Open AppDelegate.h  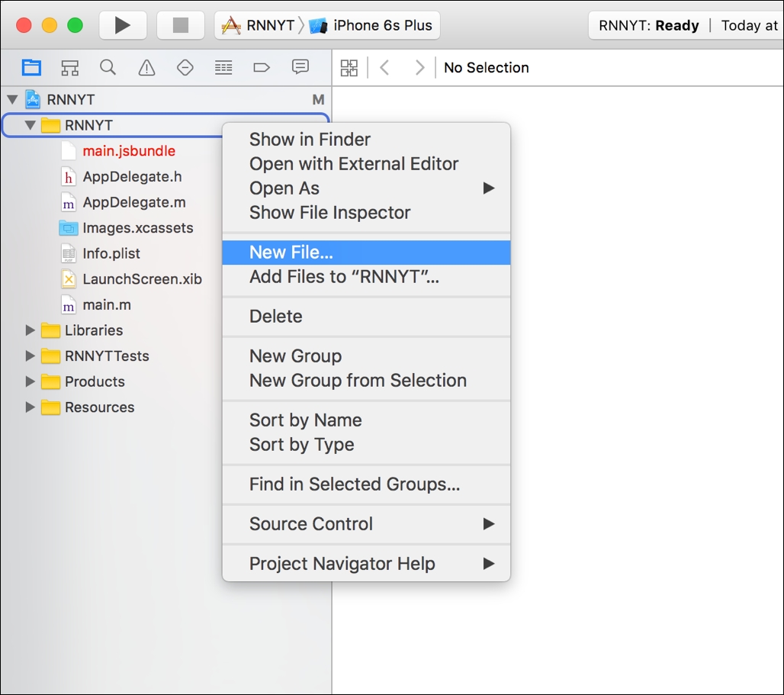(133, 176)
